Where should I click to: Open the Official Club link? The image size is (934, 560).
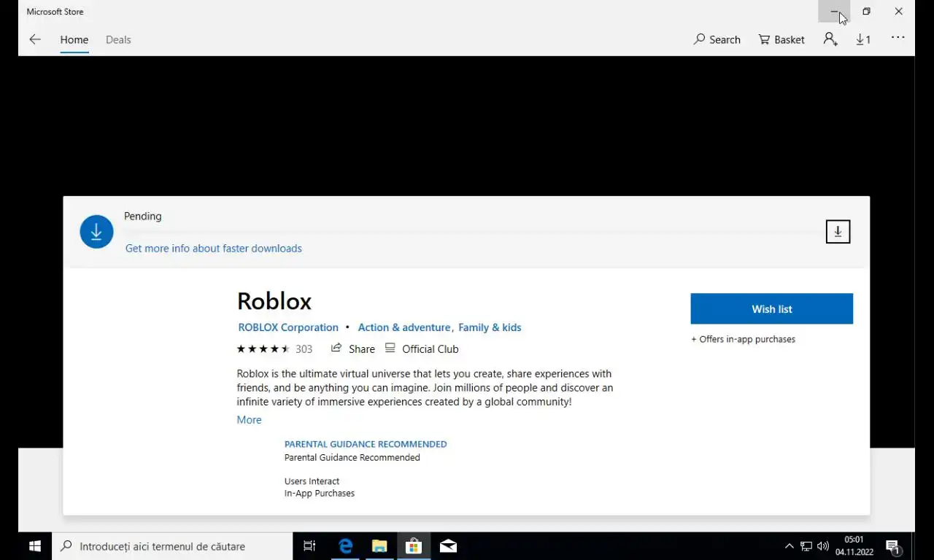pyautogui.click(x=422, y=349)
